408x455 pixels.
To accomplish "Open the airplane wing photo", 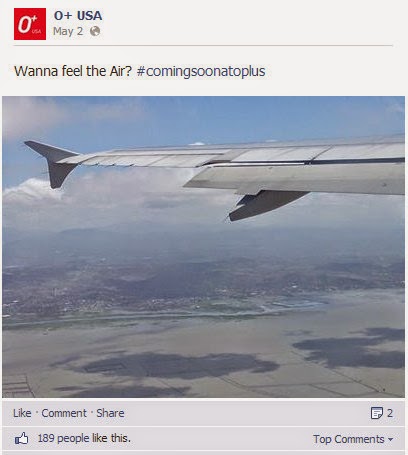I will (x=204, y=247).
